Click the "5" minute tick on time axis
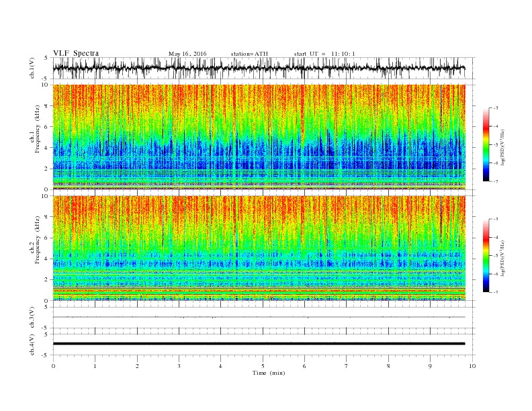 263,366
